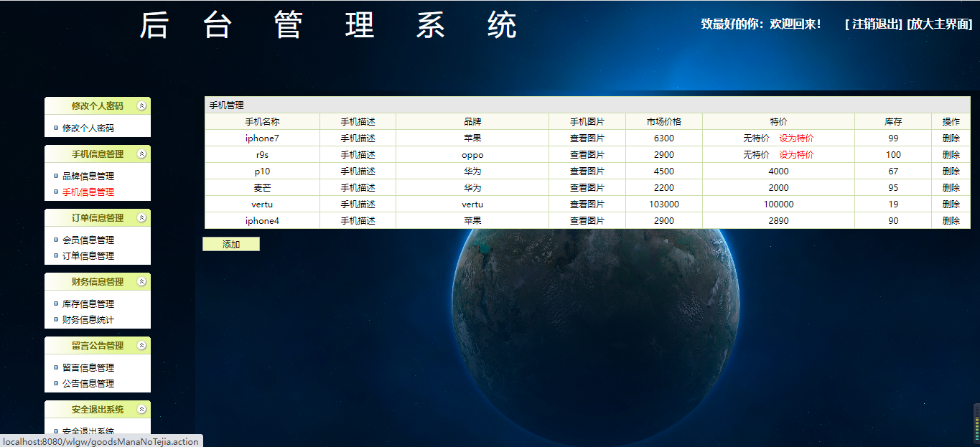Select the vertu name cell
Screen dimensions: 980x447
pyautogui.click(x=262, y=204)
